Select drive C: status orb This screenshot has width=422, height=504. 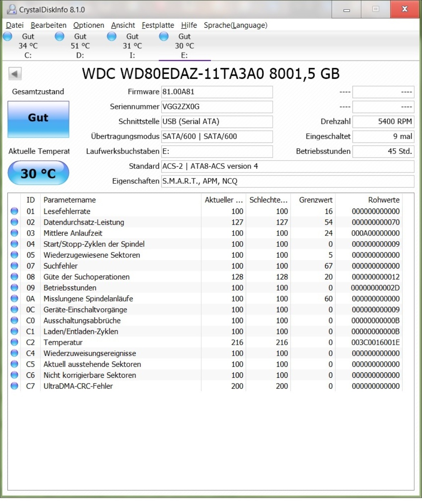tap(7, 36)
